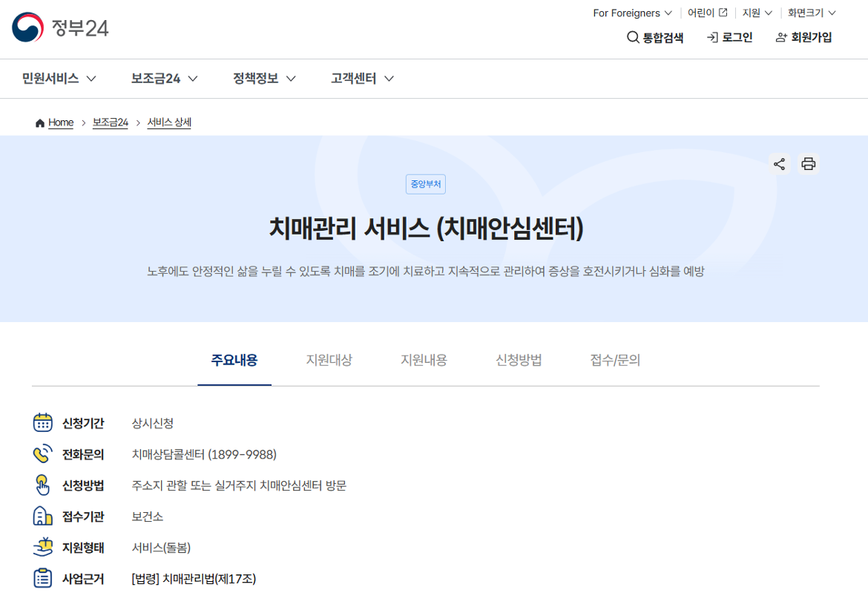
Task: Click 회원가입 sign up
Action: (803, 37)
